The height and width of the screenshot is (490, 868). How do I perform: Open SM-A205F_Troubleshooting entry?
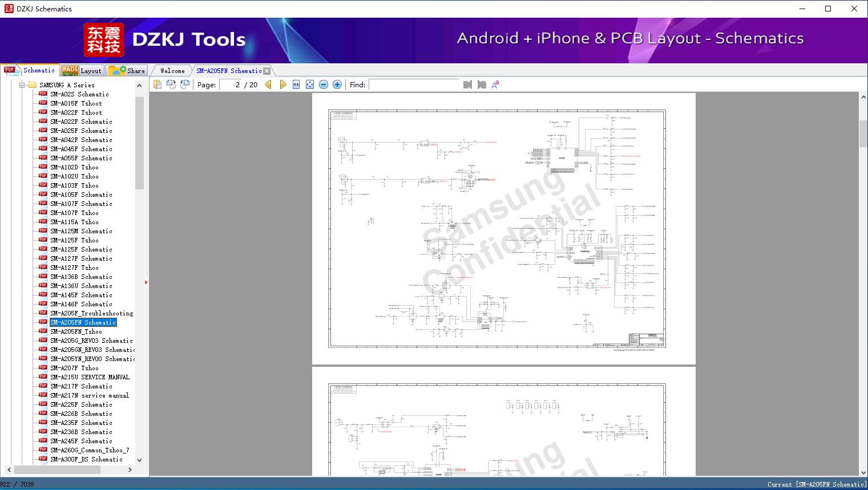point(91,313)
